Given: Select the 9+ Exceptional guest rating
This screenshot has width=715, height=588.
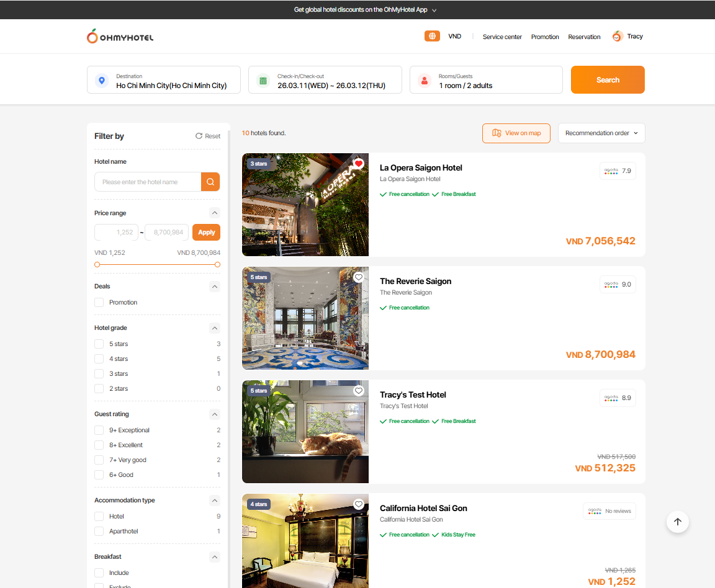Looking at the screenshot, I should (99, 430).
